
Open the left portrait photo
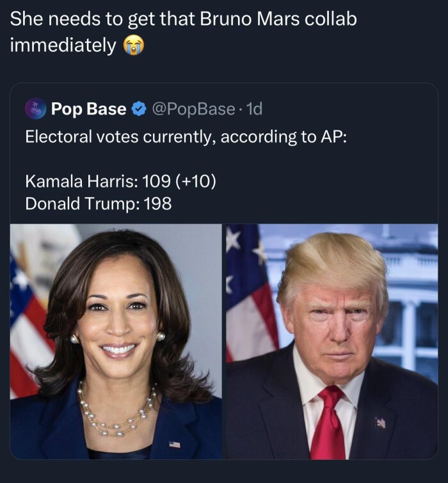pos(116,342)
